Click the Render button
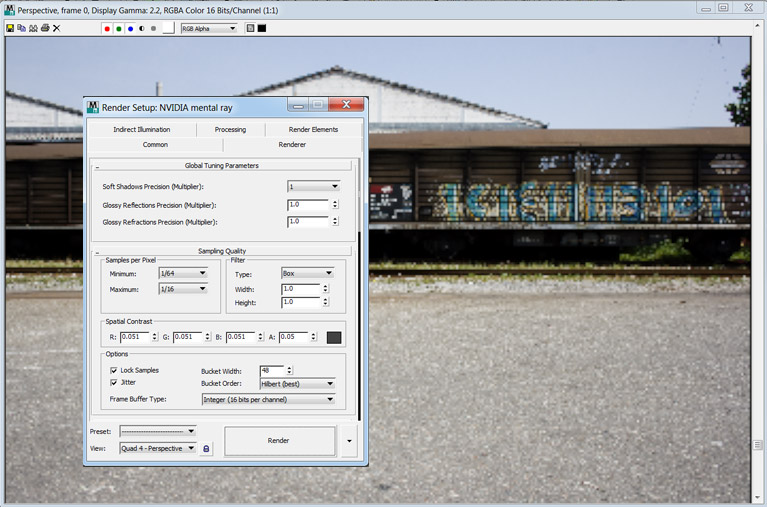Image resolution: width=767 pixels, height=507 pixels. pyautogui.click(x=280, y=441)
